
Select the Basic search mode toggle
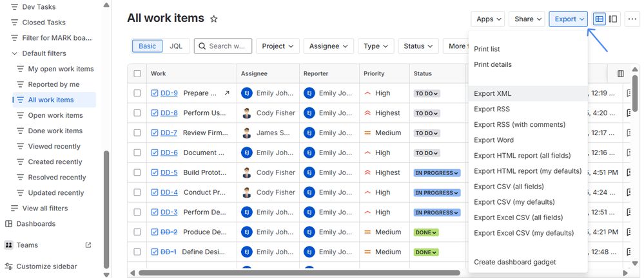(x=147, y=46)
